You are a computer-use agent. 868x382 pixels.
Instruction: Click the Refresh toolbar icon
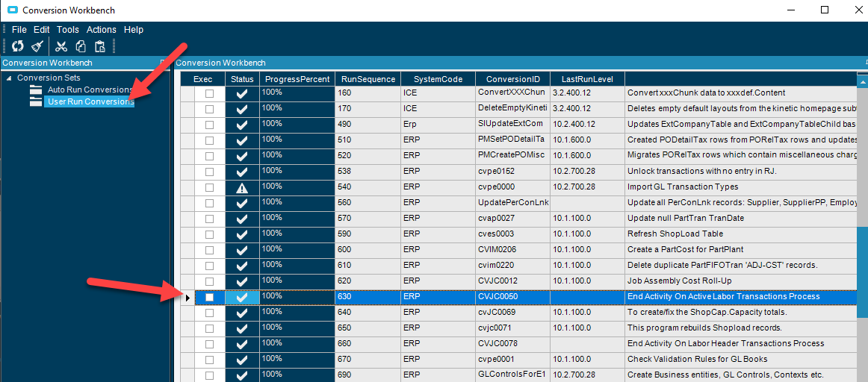click(x=18, y=46)
